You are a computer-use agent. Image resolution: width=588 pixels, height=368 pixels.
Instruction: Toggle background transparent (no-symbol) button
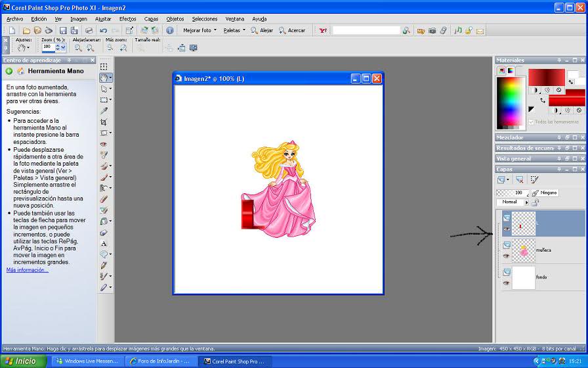[x=579, y=110]
